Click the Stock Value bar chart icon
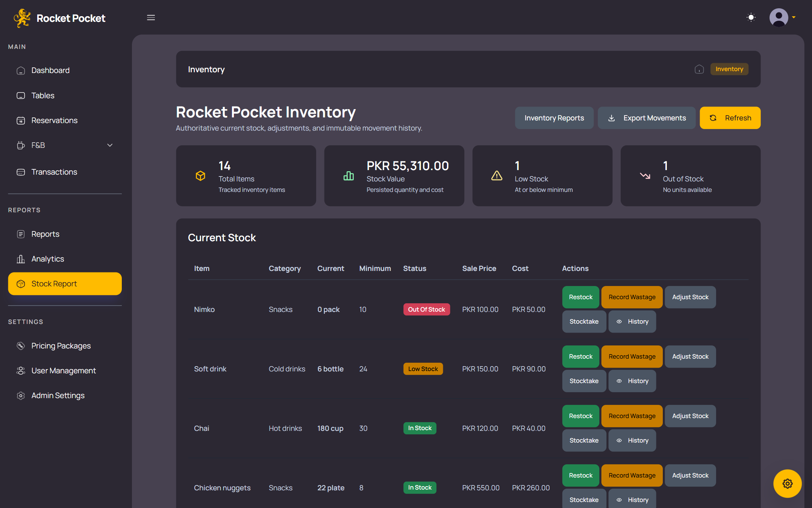Viewport: 812px width, 508px height. pos(348,176)
